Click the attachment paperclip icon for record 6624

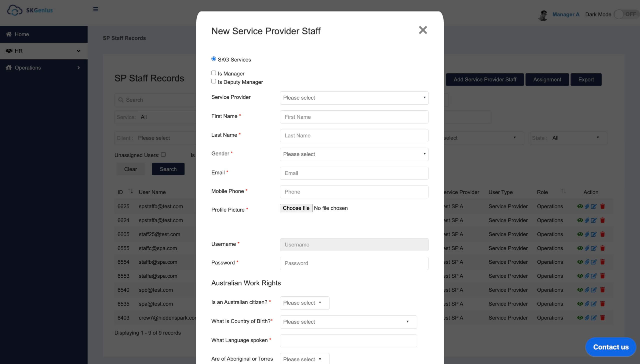[587, 220]
